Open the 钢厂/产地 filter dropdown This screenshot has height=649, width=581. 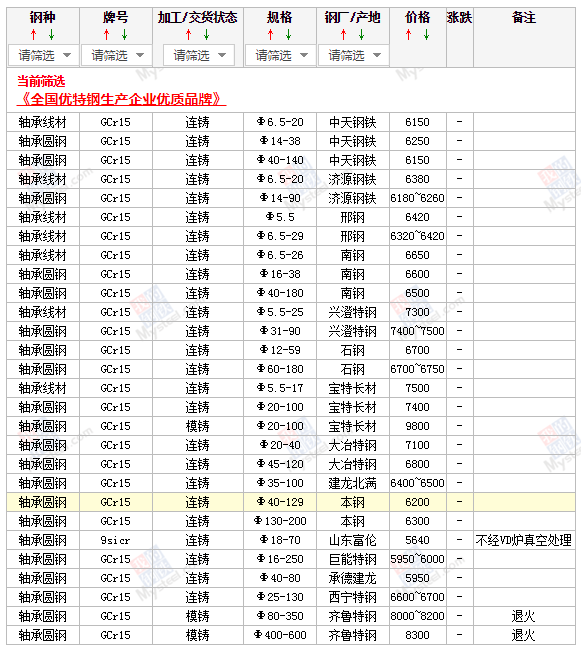[x=353, y=55]
